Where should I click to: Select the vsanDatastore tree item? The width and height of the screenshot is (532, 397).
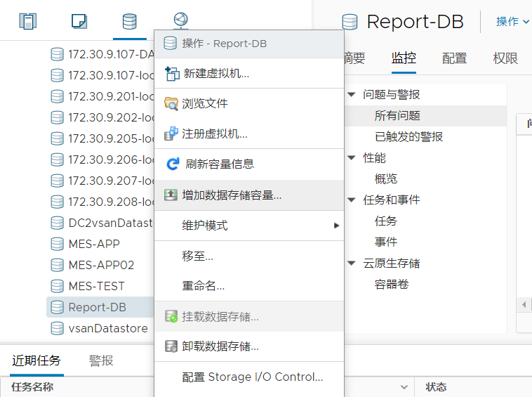pyautogui.click(x=107, y=328)
